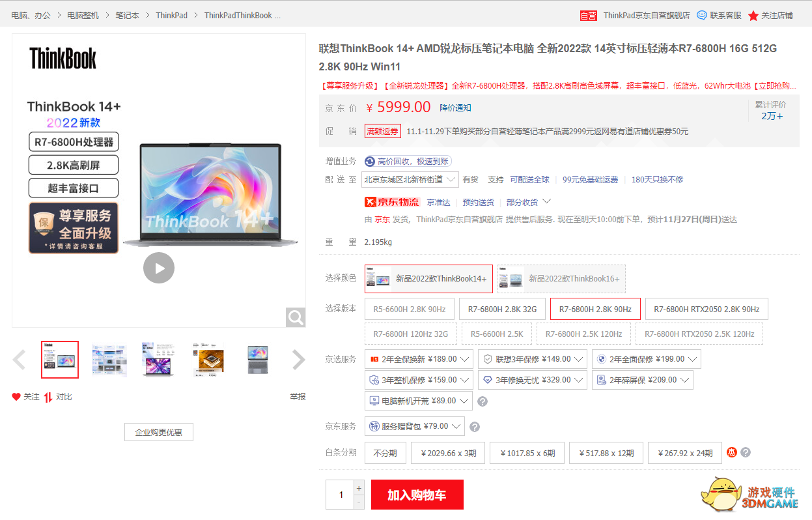
Task: Click the ThinkPad breadcrumb item
Action: (x=171, y=15)
